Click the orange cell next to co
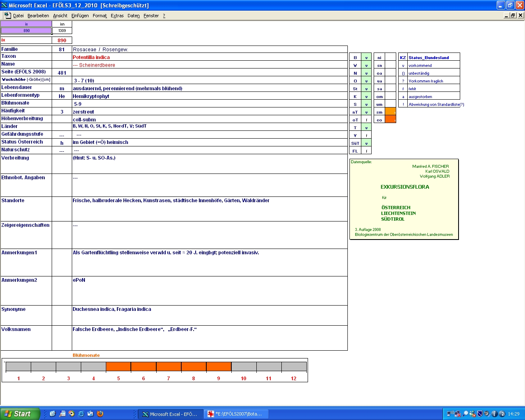 coord(390,119)
